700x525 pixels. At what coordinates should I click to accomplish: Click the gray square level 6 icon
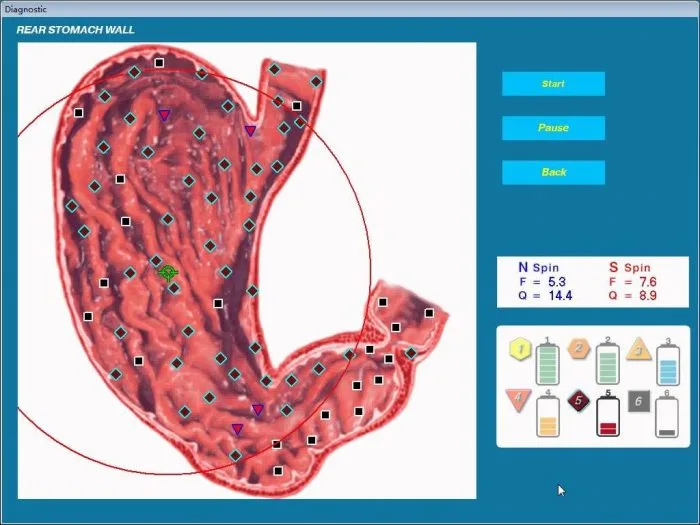pyautogui.click(x=639, y=401)
